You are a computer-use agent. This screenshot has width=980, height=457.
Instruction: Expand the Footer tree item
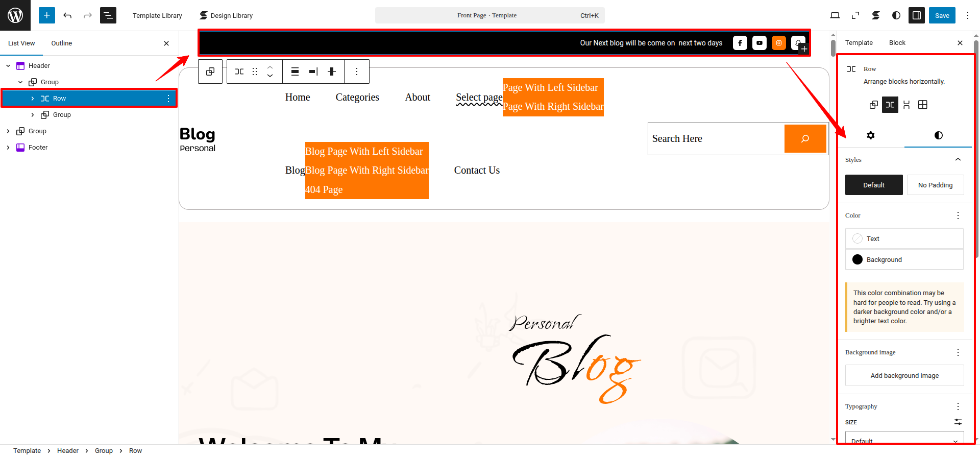8,148
